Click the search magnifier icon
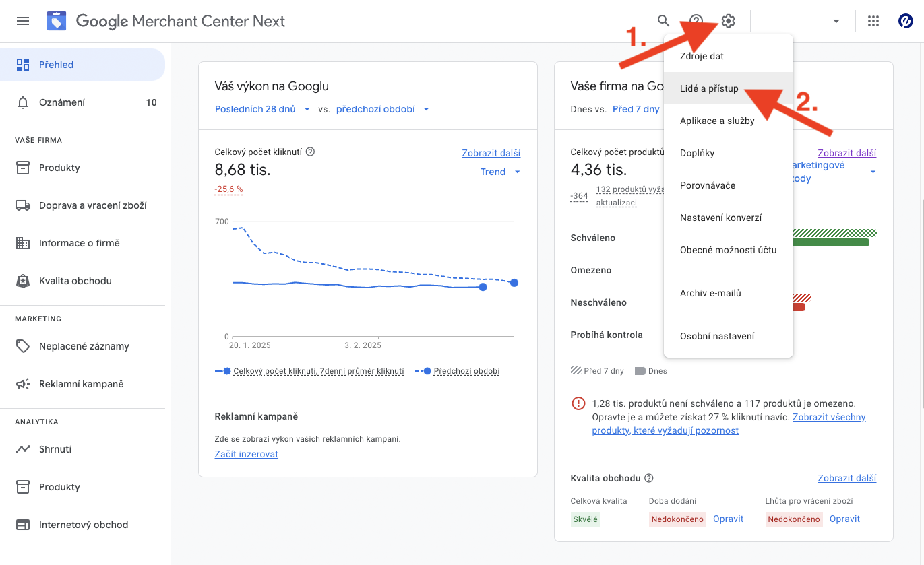This screenshot has width=924, height=565. tap(664, 21)
